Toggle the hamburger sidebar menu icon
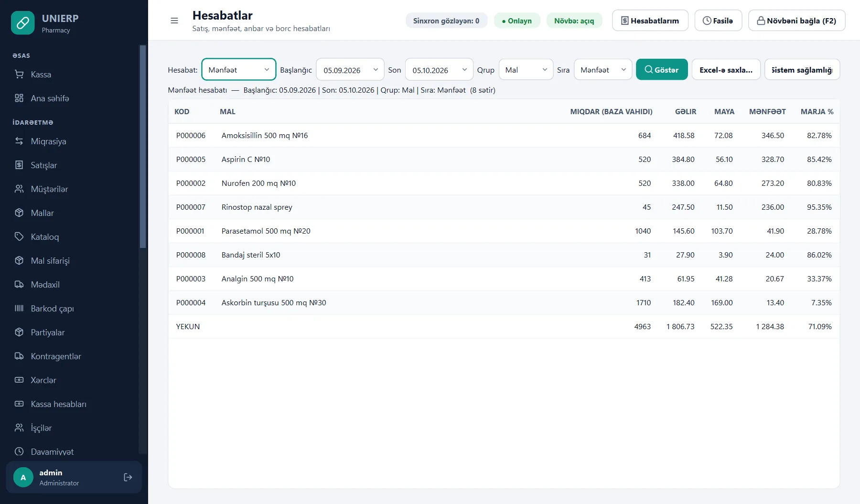The image size is (860, 504). pos(174,21)
